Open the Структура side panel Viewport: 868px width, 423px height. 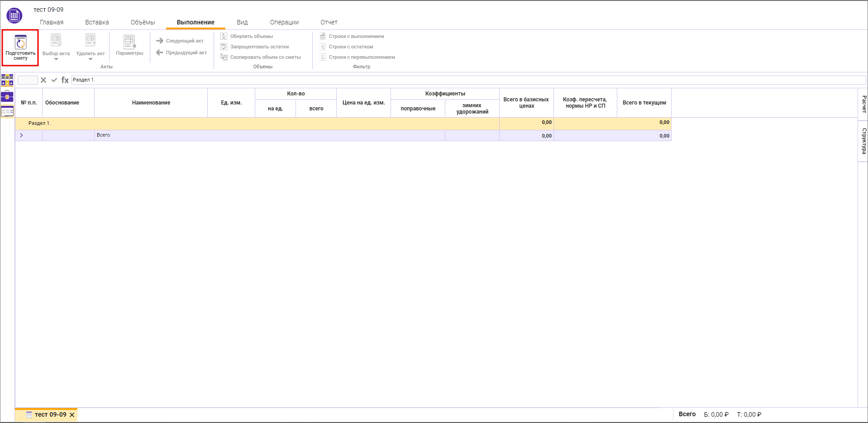coord(863,141)
